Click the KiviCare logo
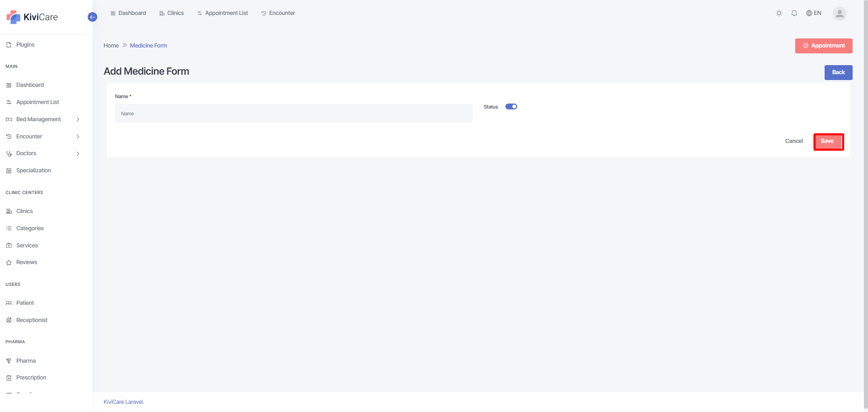The height and width of the screenshot is (412, 868). tap(32, 17)
